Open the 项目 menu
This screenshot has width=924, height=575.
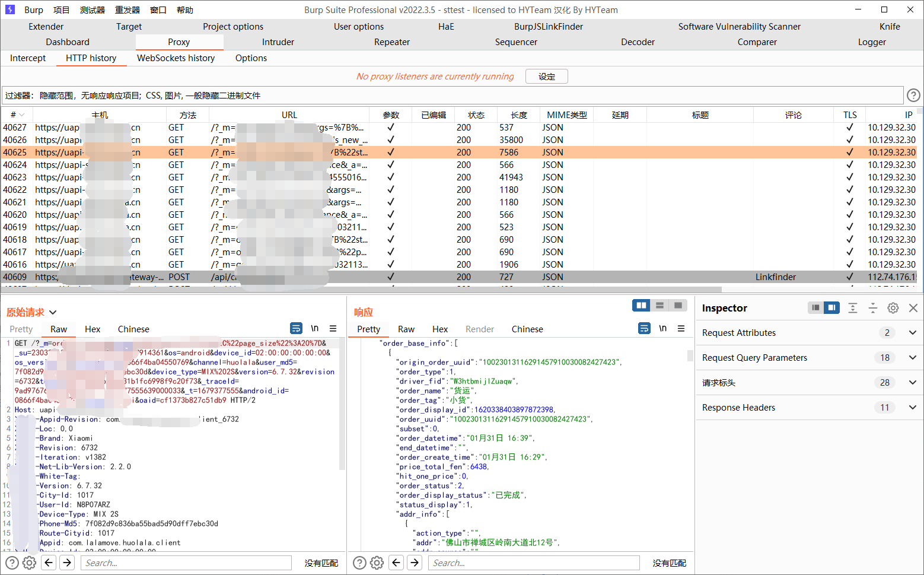point(61,10)
